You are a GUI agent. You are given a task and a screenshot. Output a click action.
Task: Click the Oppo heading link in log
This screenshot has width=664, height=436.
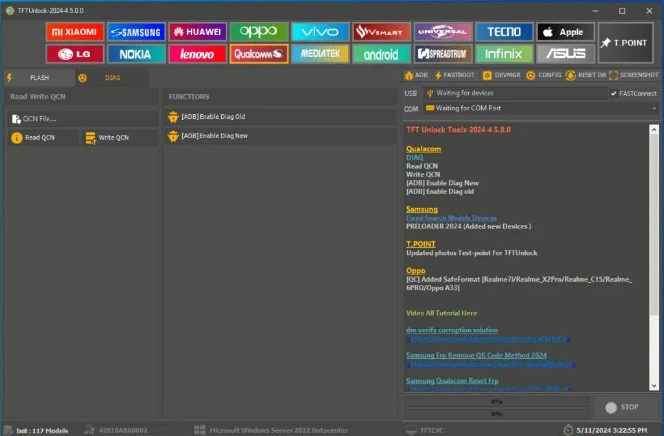pos(415,270)
